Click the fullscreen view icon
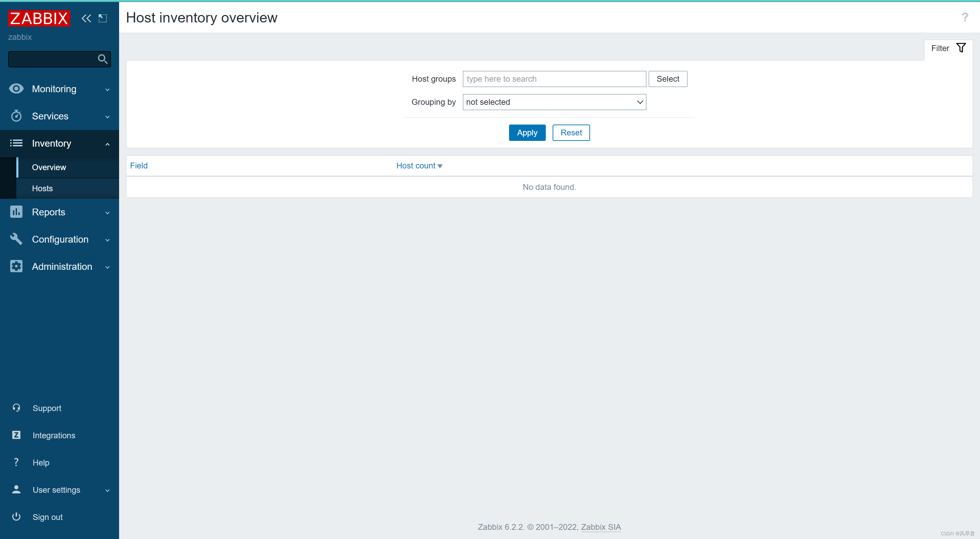 [x=102, y=18]
